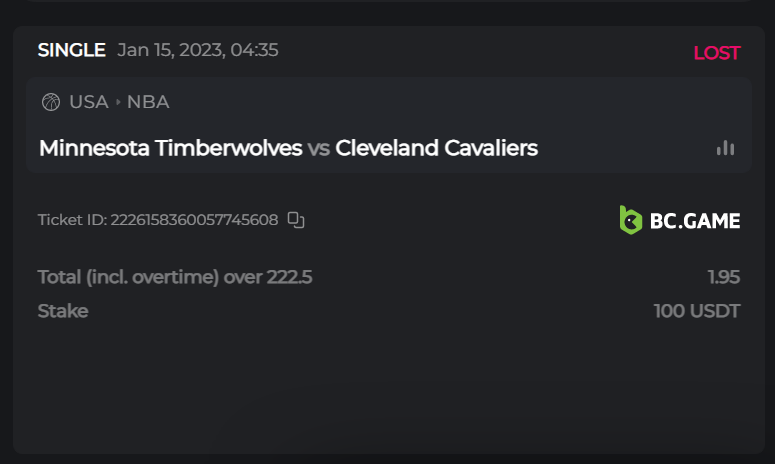This screenshot has height=464, width=775.
Task: Click the SINGLE bet type label
Action: pyautogui.click(x=71, y=50)
